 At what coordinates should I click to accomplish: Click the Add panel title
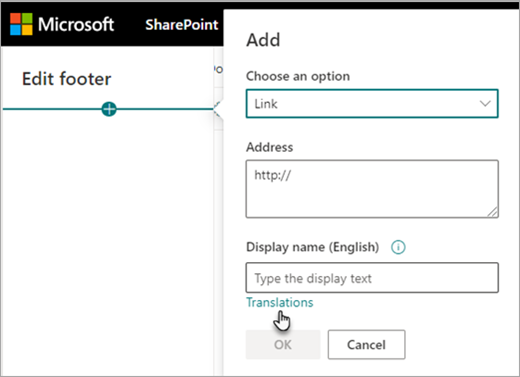tap(263, 40)
